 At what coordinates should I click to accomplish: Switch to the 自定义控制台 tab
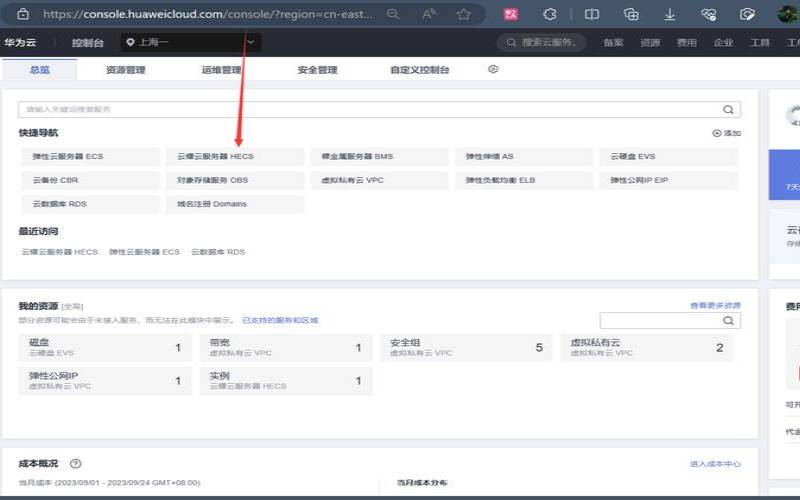pyautogui.click(x=419, y=70)
